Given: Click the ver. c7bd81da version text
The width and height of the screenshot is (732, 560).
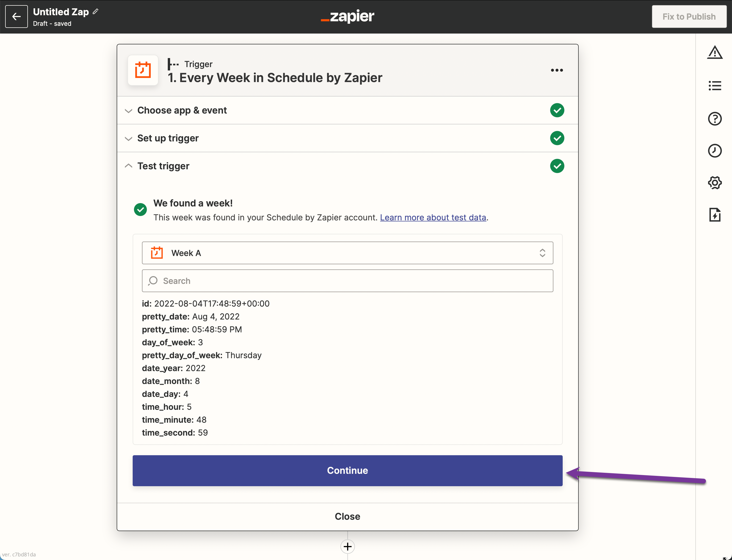Looking at the screenshot, I should pyautogui.click(x=19, y=554).
